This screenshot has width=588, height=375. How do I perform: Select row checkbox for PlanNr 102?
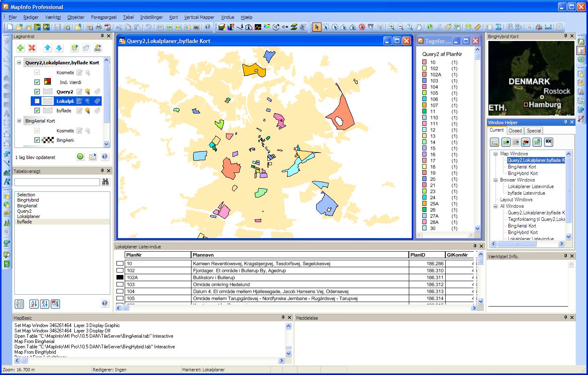tap(120, 270)
